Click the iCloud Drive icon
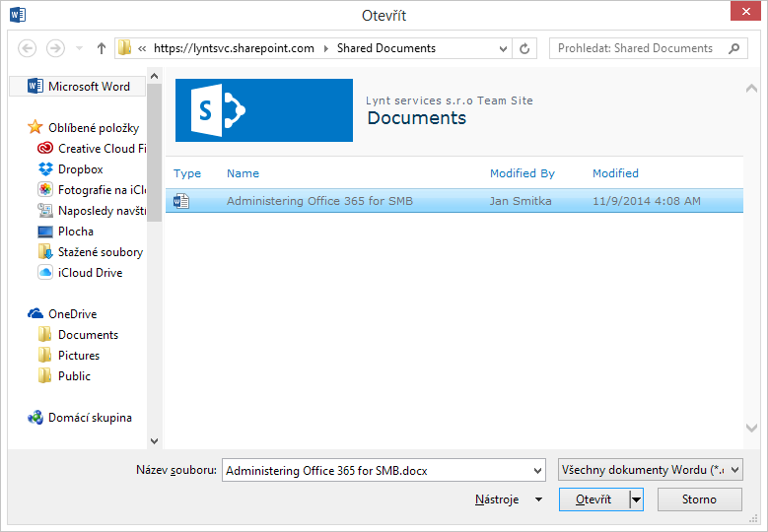This screenshot has width=768, height=532. [x=45, y=273]
